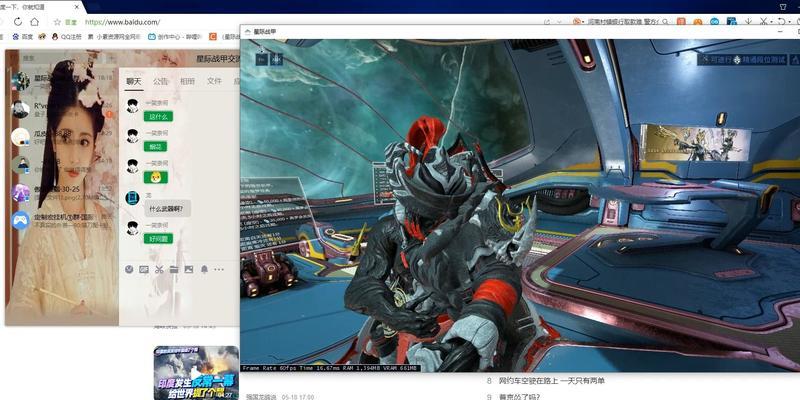Open Baidu news item 网约车空驶在路上
Screen dimensions: 800x400
[x=553, y=381]
